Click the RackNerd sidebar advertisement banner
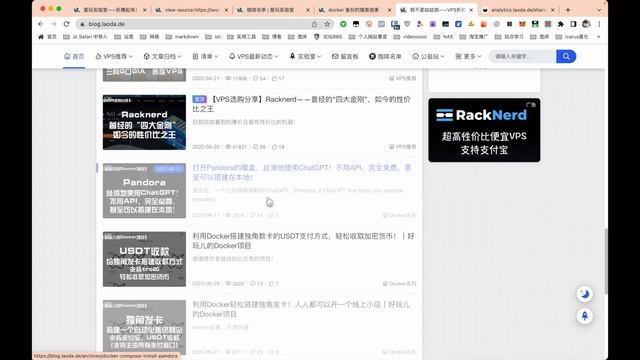Image resolution: width=640 pixels, height=360 pixels. (484, 130)
